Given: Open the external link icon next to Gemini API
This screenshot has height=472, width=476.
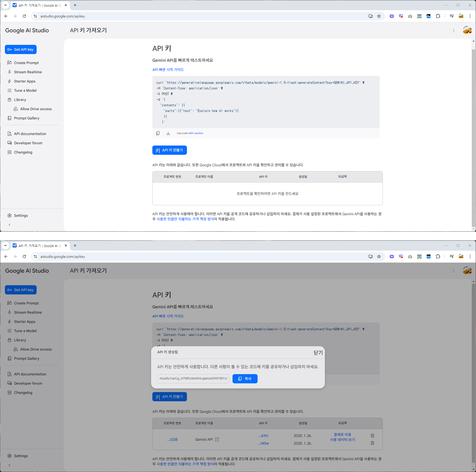Looking at the screenshot, I should click(217, 439).
